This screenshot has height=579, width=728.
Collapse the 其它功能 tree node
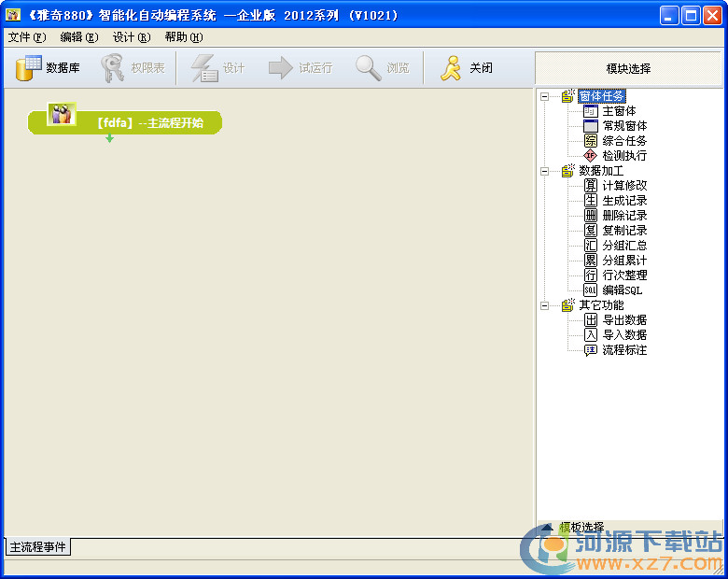pyautogui.click(x=545, y=305)
